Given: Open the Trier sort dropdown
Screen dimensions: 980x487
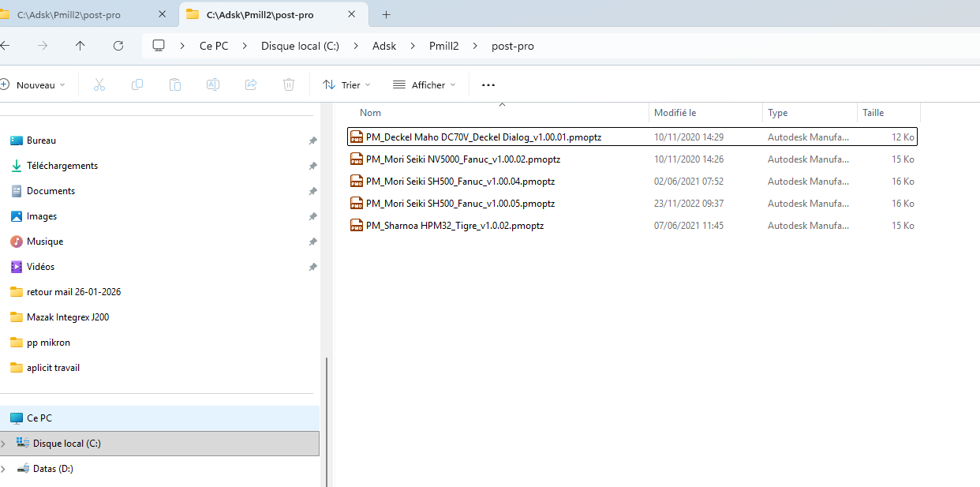Looking at the screenshot, I should (x=347, y=84).
